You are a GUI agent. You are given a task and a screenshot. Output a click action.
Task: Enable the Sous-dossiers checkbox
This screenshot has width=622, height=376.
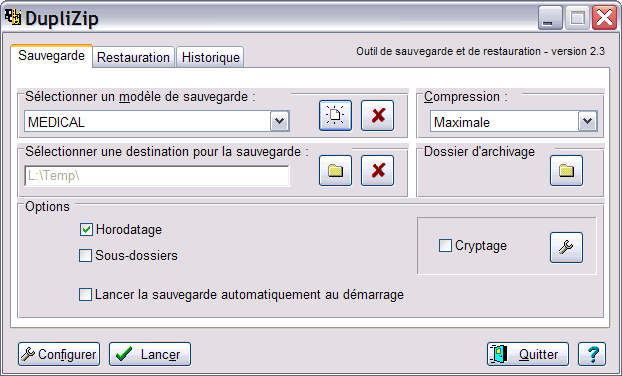coord(85,255)
